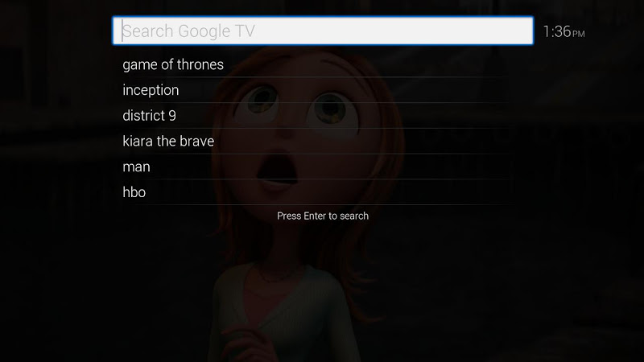This screenshot has width=644, height=362.
Task: Click the word 'brave' in the fourth suggestion
Action: [x=196, y=142]
